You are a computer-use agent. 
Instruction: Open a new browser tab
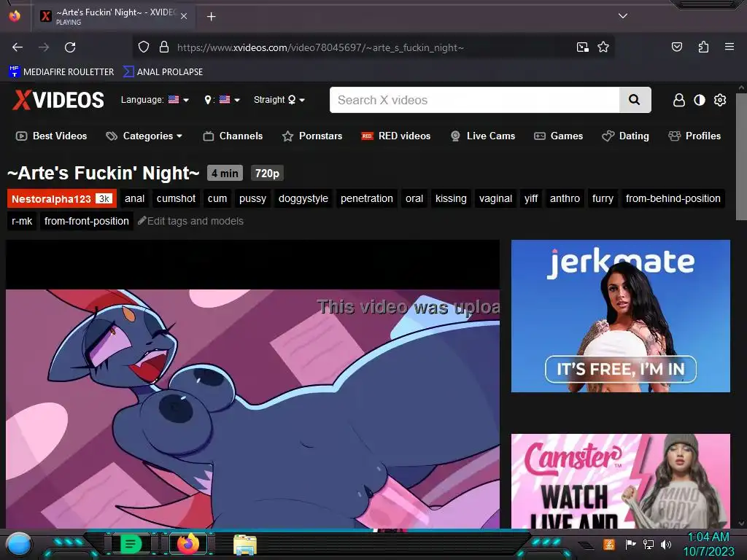tap(211, 17)
